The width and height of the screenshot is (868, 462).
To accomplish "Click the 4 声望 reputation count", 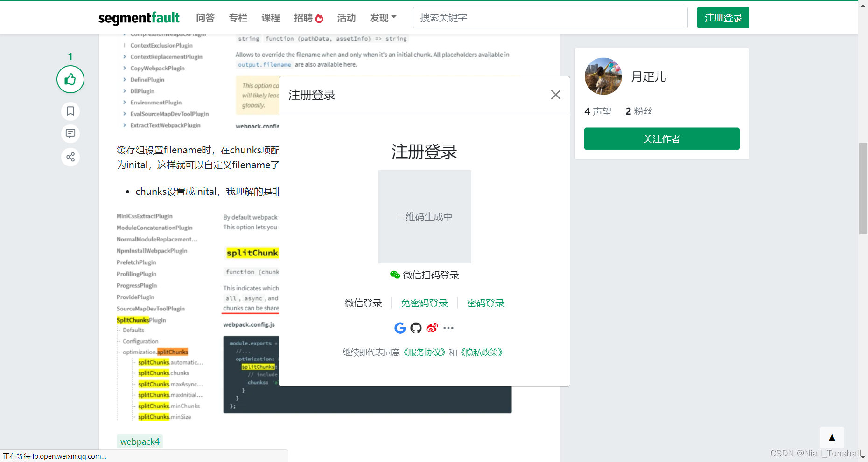I will 598,111.
